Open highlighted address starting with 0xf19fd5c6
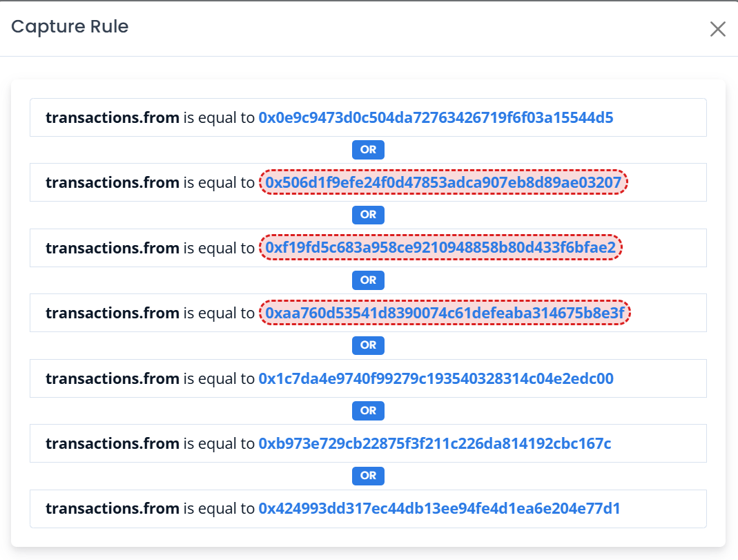The width and height of the screenshot is (738, 560). [x=441, y=248]
